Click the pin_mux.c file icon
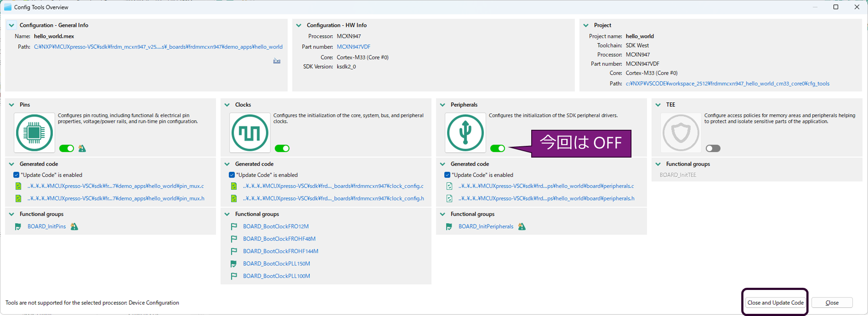This screenshot has height=316, width=868. [18, 186]
